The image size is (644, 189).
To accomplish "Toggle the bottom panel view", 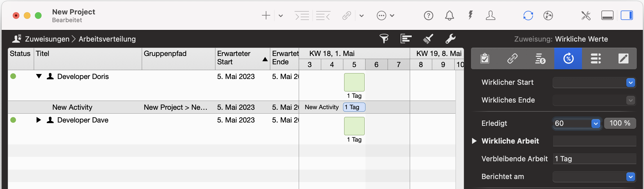I will pos(607,16).
